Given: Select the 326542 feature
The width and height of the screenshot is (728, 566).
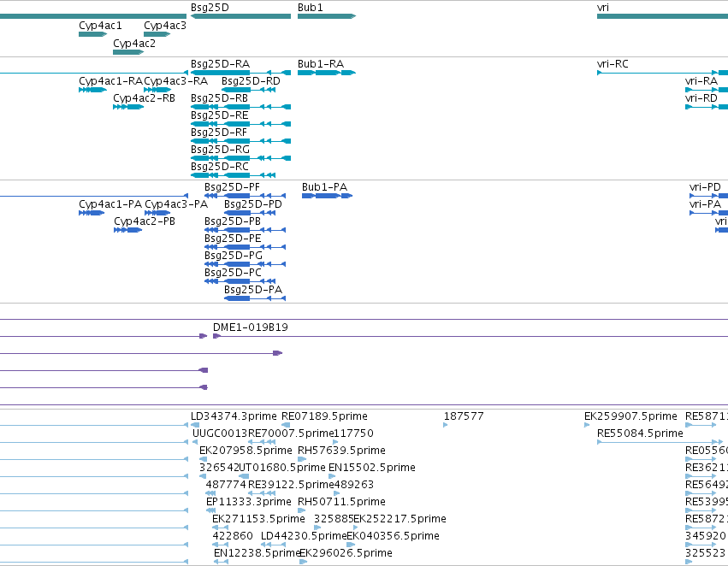Looking at the screenshot, I should click(203, 476).
